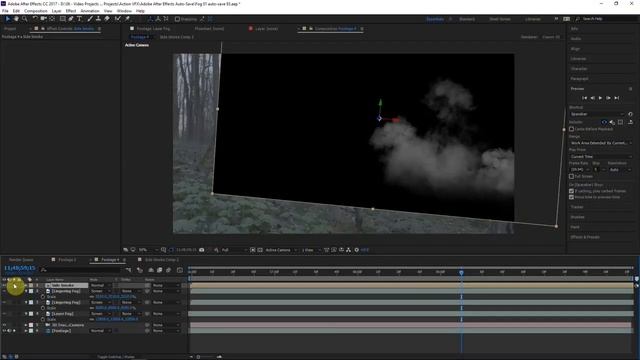The width and height of the screenshot is (640, 360).
Task: Toggle the Region of Interest icon
Action: [253, 250]
